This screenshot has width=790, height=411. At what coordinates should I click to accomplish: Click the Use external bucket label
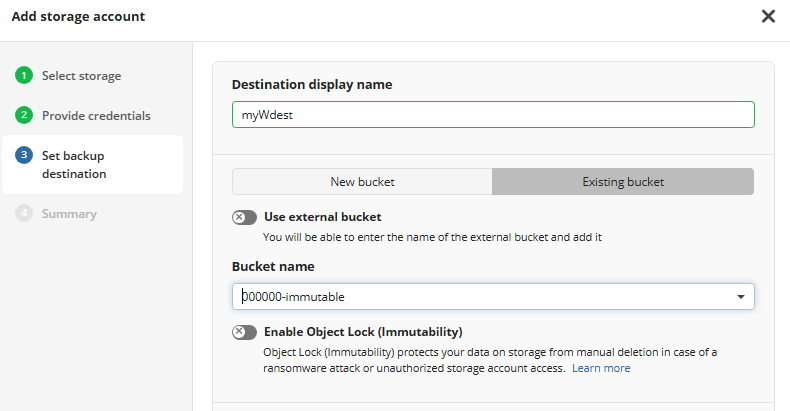(x=322, y=217)
